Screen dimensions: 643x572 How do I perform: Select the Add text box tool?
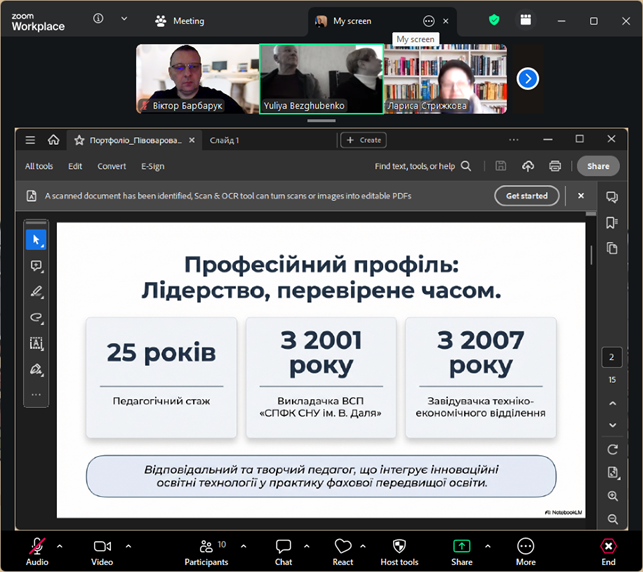point(36,343)
